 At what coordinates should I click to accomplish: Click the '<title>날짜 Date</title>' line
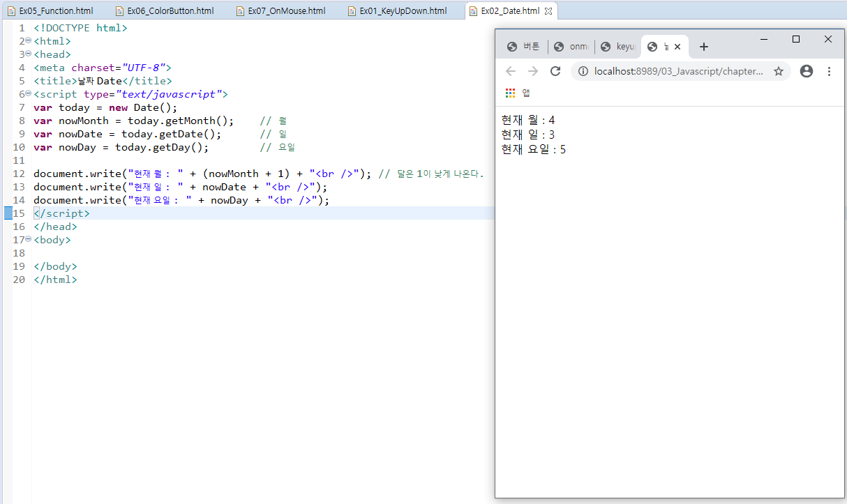[103, 81]
